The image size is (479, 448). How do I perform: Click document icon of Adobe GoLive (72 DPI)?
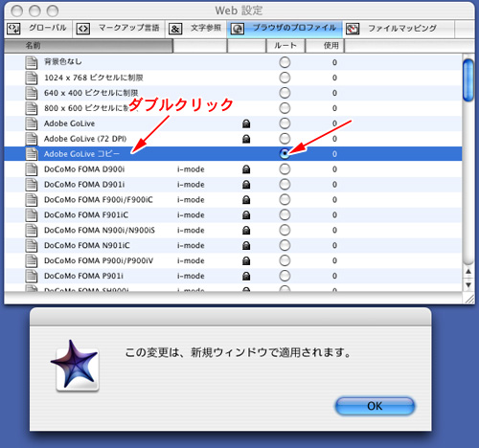coord(32,139)
